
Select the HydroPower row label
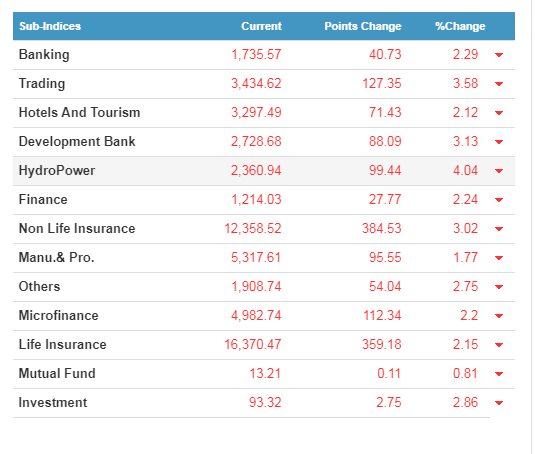tap(57, 170)
